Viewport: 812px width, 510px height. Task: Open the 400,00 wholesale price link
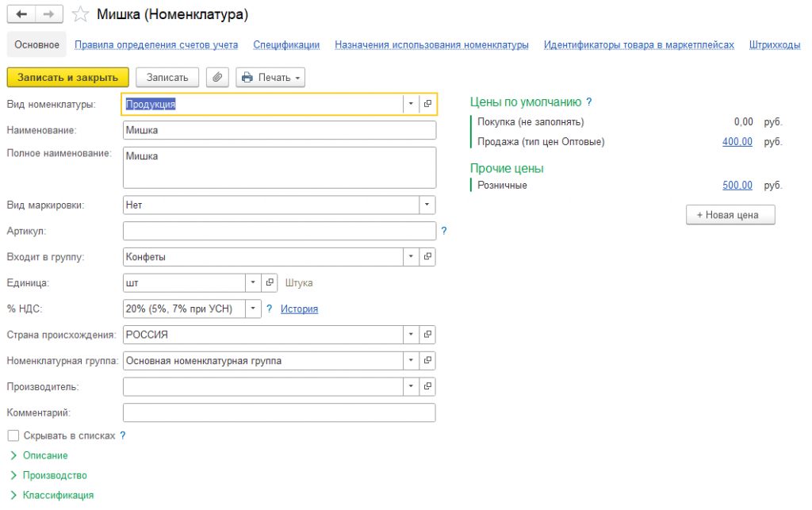[737, 142]
